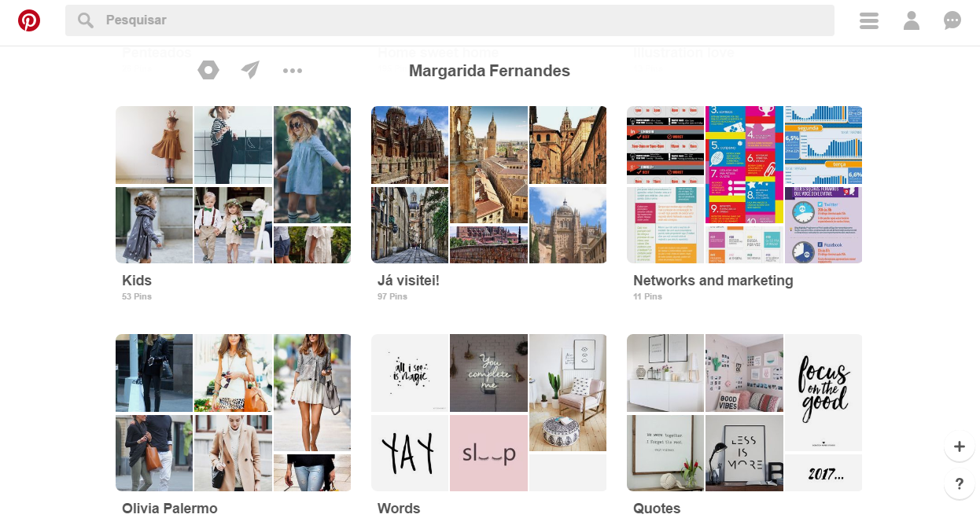Open the question mark help button
The height and width of the screenshot is (518, 980).
tap(959, 484)
